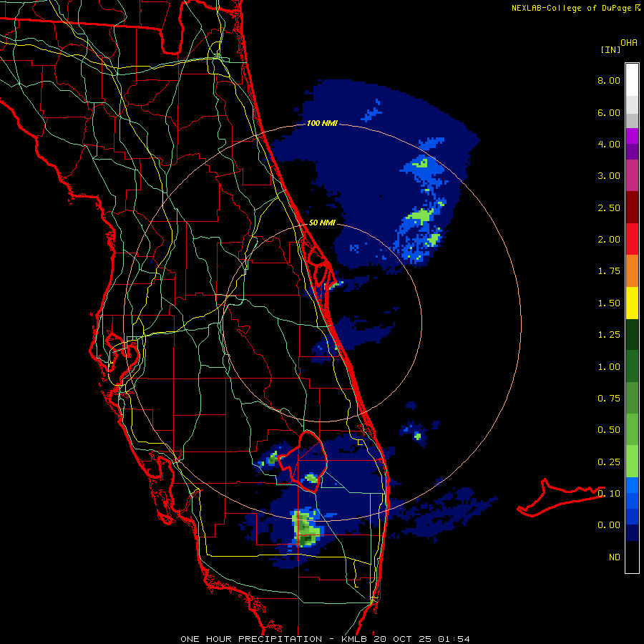
Task: Click the [IN] units label
Action: (x=610, y=49)
